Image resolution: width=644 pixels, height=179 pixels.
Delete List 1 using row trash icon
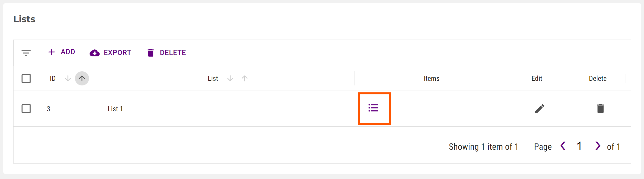coord(600,109)
